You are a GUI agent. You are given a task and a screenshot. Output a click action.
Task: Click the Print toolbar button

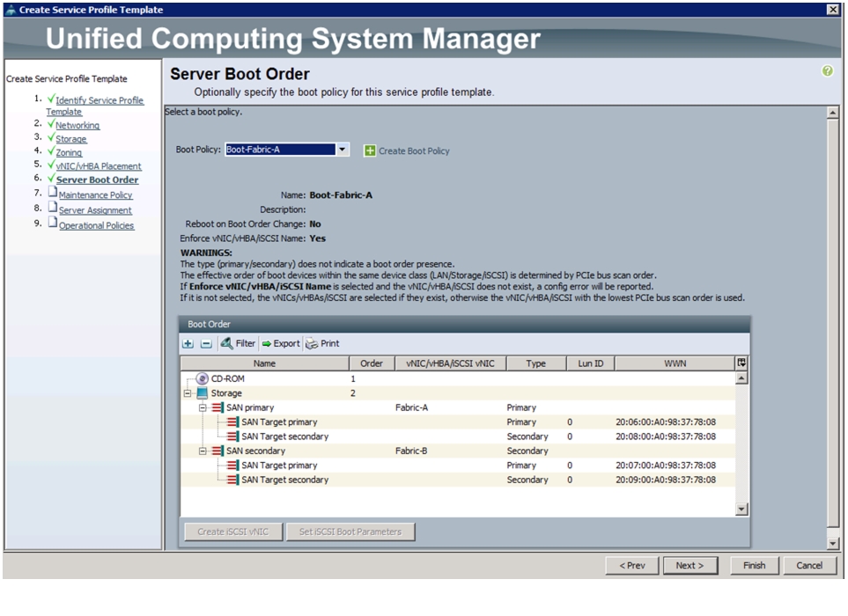[x=323, y=344]
